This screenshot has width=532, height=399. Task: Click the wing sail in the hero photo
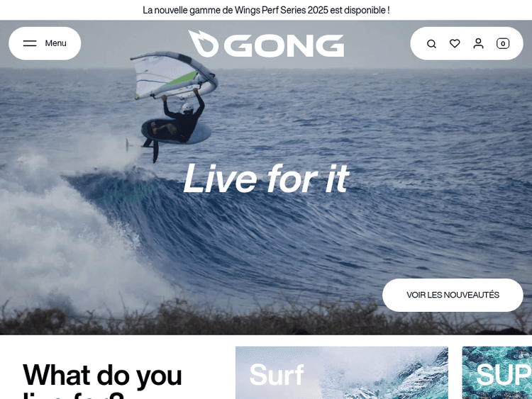[174, 75]
